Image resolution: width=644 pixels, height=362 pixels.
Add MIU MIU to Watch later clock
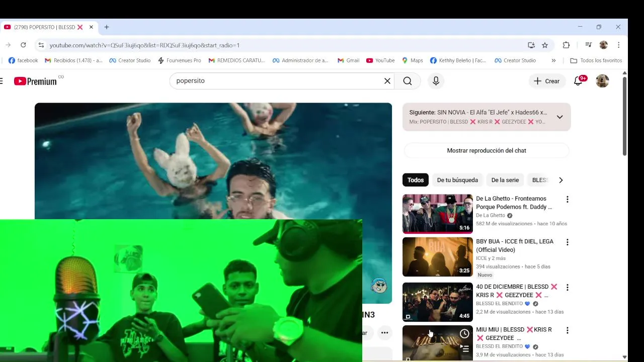464,334
